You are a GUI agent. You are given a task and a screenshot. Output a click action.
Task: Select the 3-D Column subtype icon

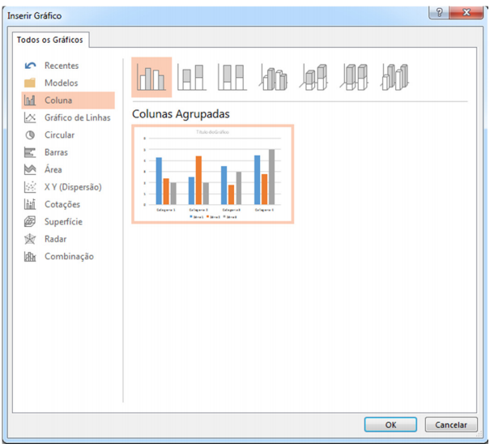click(x=395, y=77)
